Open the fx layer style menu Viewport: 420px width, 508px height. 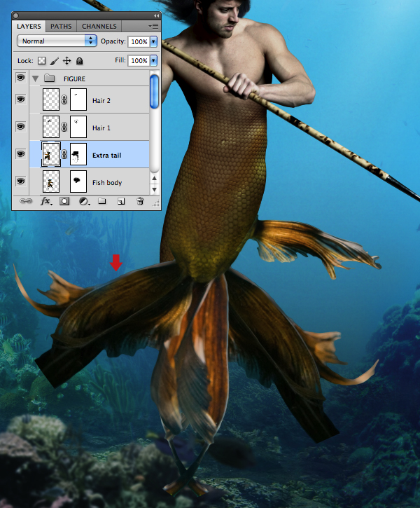pyautogui.click(x=46, y=201)
